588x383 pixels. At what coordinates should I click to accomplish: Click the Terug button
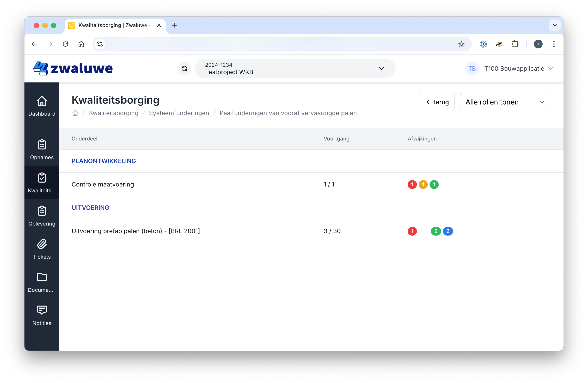(x=437, y=102)
